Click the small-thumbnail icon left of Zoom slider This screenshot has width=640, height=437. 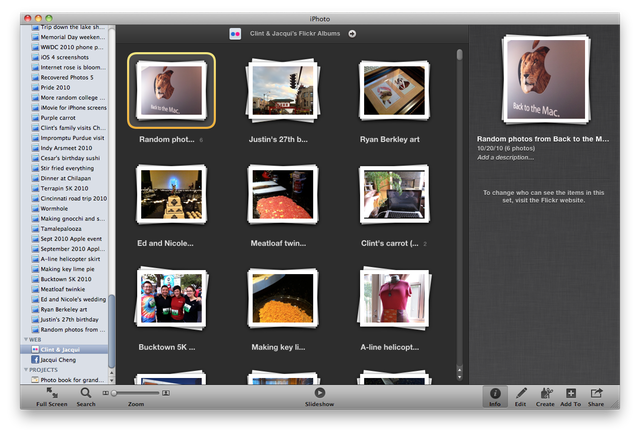[x=105, y=393]
